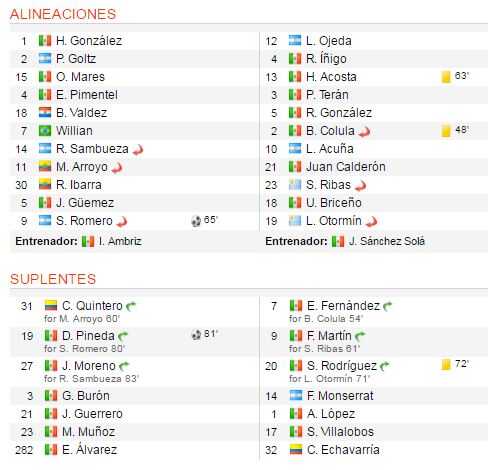Open coach I. Ambriz's page
Viewport: 488px width, 470px height.
tap(120, 241)
